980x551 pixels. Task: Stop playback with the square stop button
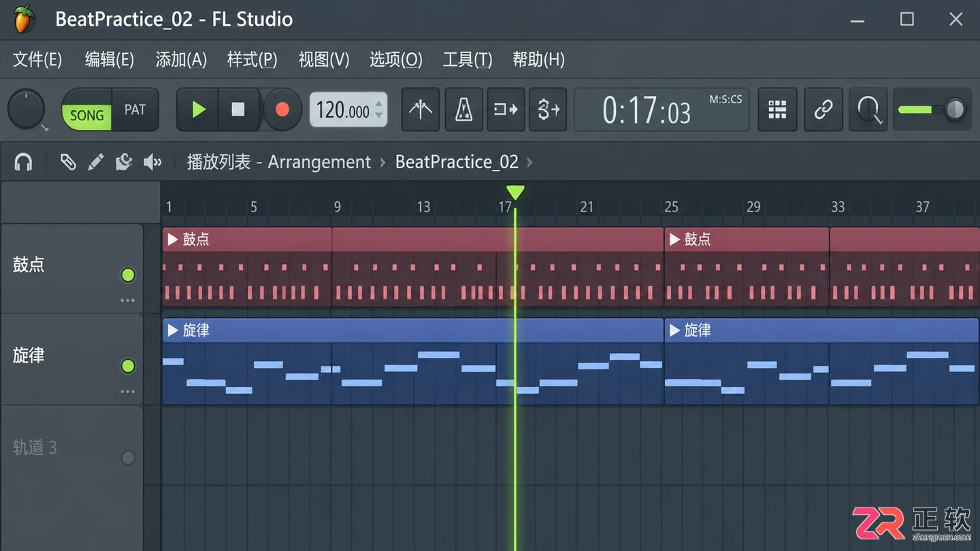click(238, 110)
